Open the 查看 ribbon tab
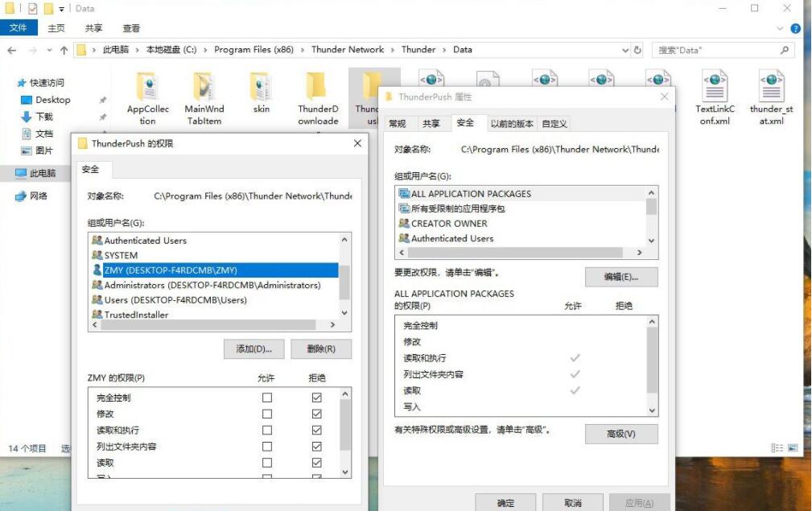The width and height of the screenshot is (812, 511). click(131, 28)
